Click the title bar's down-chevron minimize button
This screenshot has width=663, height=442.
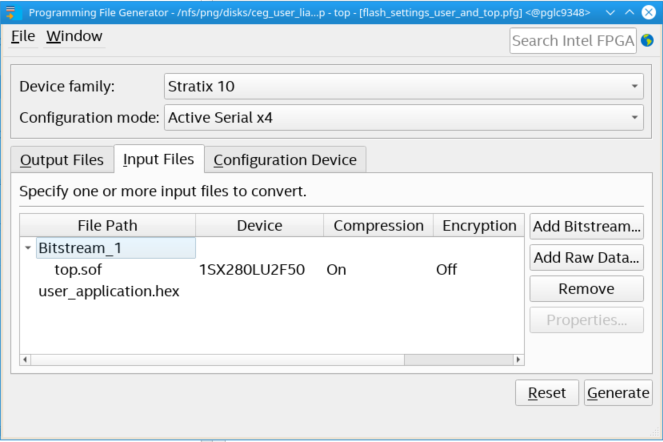[x=607, y=11]
